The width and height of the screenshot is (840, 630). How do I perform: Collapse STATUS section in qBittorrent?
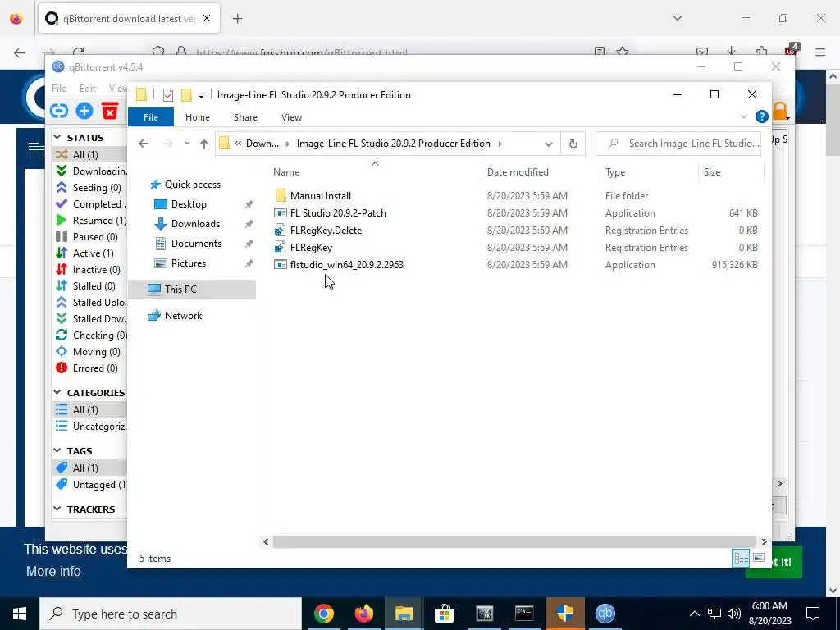click(x=57, y=138)
